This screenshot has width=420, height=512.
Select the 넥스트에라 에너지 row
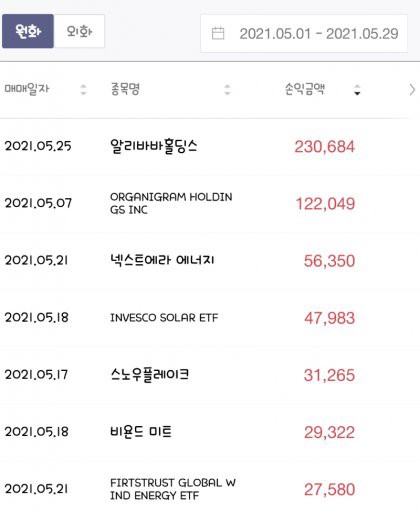pyautogui.click(x=210, y=260)
